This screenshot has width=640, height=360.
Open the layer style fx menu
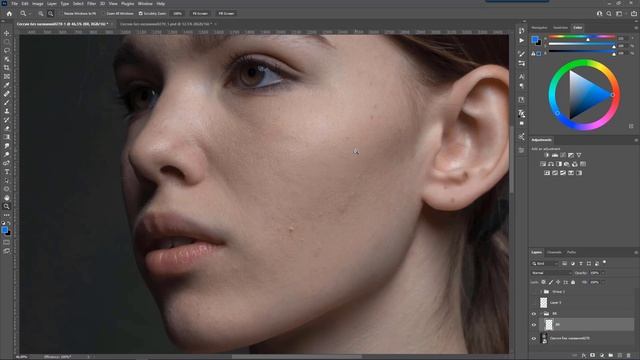pyautogui.click(x=584, y=356)
